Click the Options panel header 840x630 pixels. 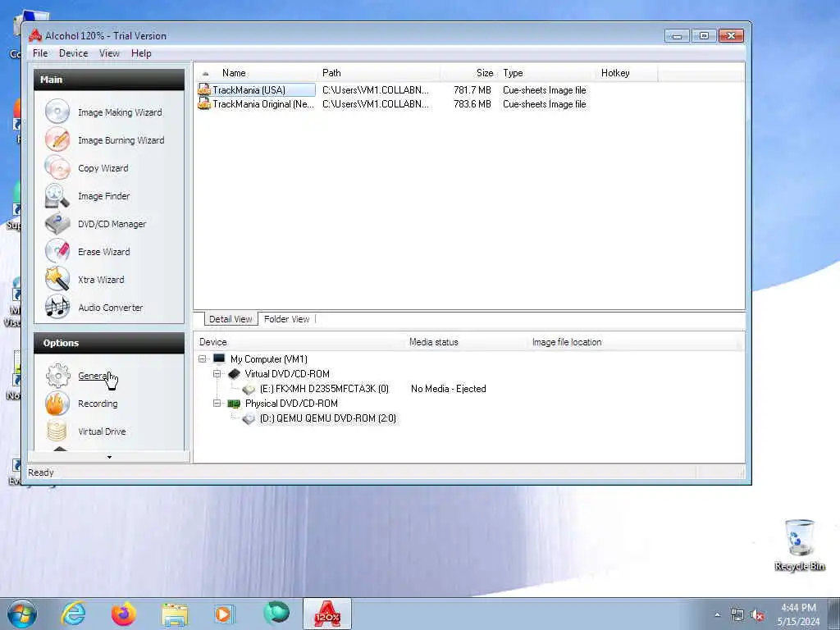109,343
